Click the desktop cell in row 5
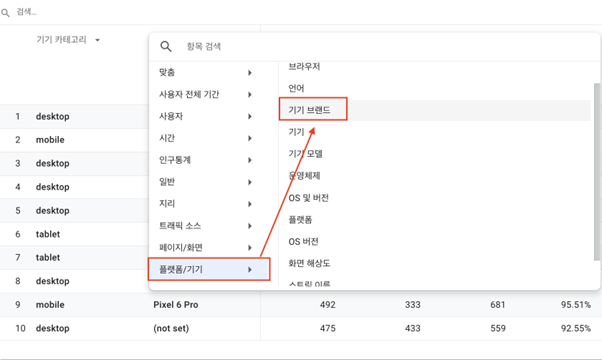Viewport: 602px width, 360px height. pos(53,211)
